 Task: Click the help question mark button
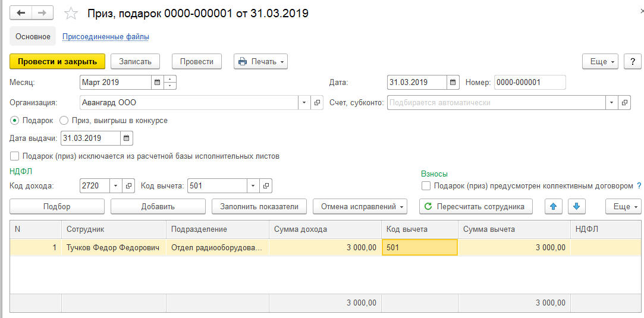click(632, 61)
